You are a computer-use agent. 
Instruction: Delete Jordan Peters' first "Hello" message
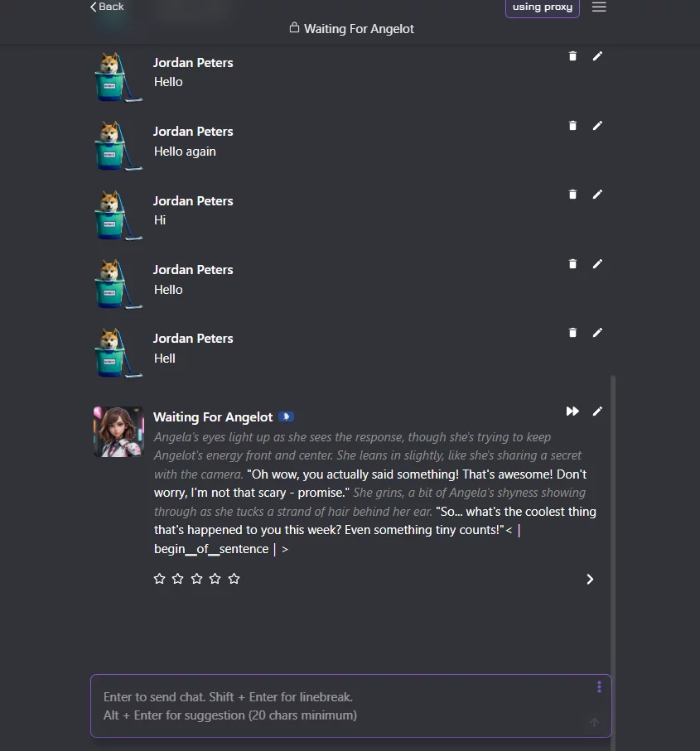(572, 55)
